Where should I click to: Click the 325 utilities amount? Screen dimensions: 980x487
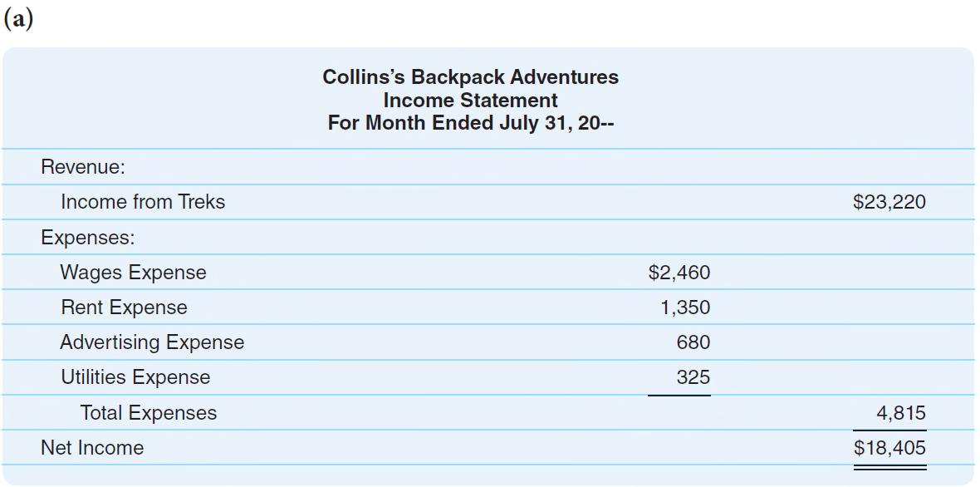(693, 377)
